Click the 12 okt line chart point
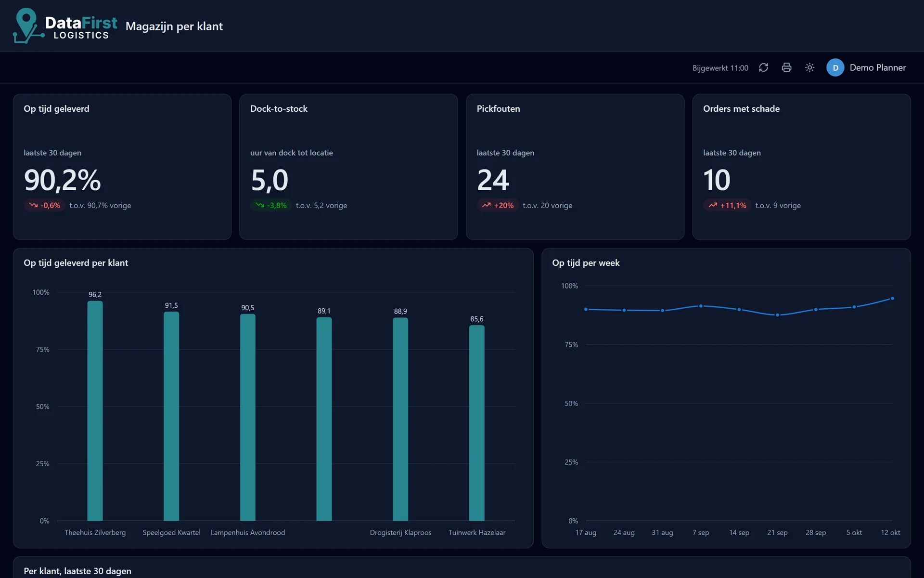Viewport: 924px width, 578px height. 892,298
